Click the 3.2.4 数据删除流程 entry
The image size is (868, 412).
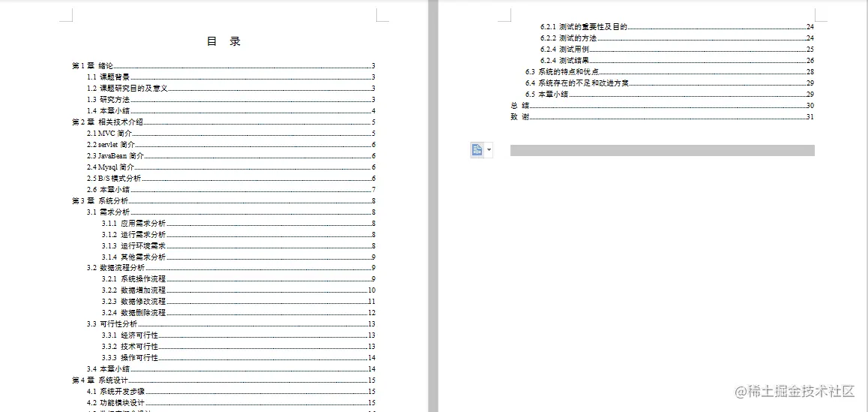[x=239, y=313]
